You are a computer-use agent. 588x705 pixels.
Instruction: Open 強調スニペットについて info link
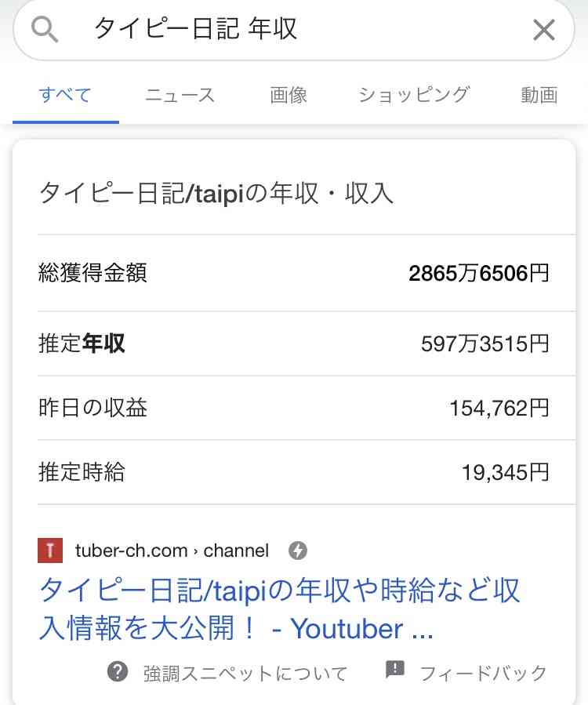[245, 673]
